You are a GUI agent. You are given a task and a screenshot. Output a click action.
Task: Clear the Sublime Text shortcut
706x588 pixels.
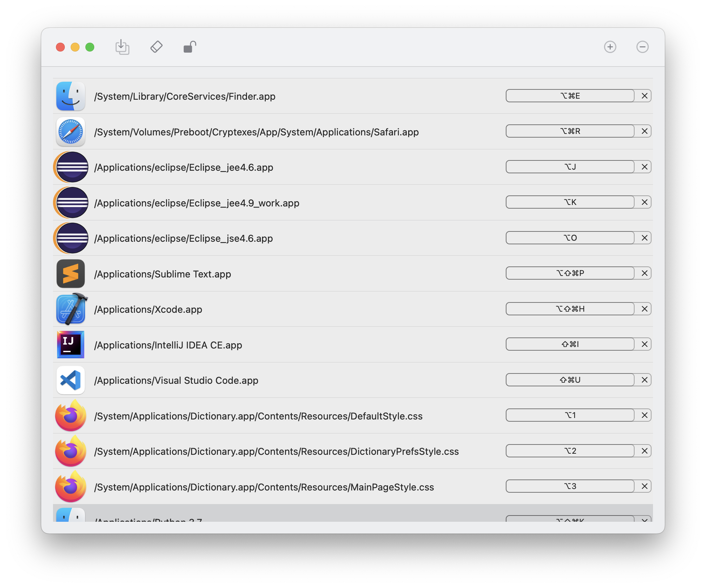[645, 273]
